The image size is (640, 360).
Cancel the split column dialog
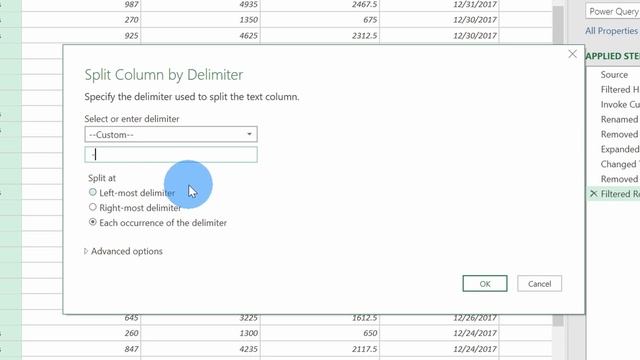(x=540, y=284)
